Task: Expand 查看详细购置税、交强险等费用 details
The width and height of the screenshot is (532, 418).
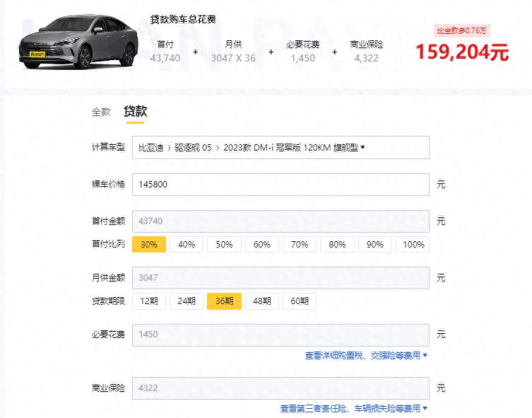Action: coord(366,356)
